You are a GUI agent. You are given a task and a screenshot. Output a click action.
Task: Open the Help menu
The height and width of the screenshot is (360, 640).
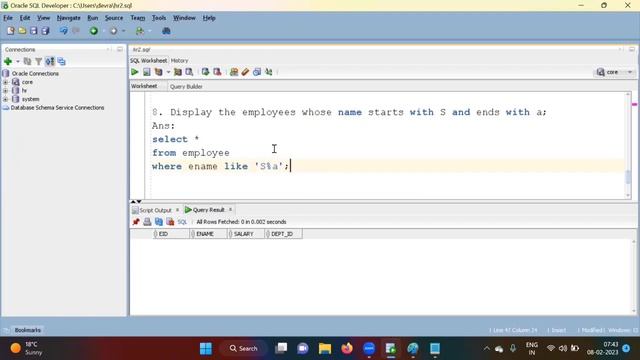pos(209,18)
